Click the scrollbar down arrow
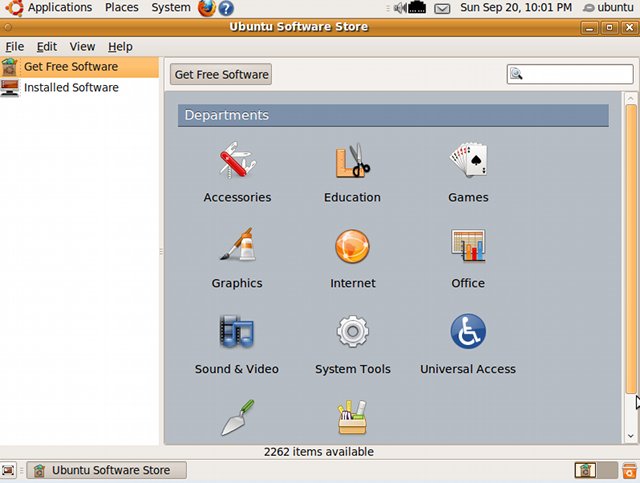The image size is (640, 483). (x=631, y=436)
